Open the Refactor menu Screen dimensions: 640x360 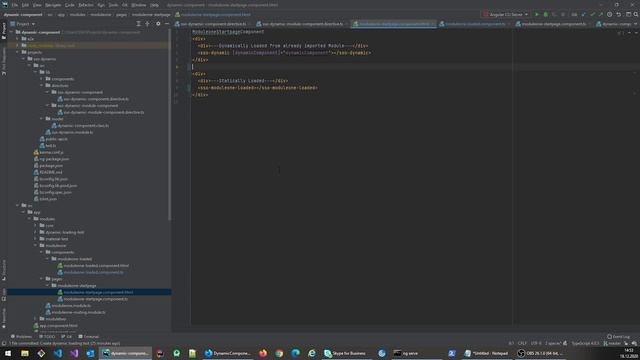pos(86,5)
